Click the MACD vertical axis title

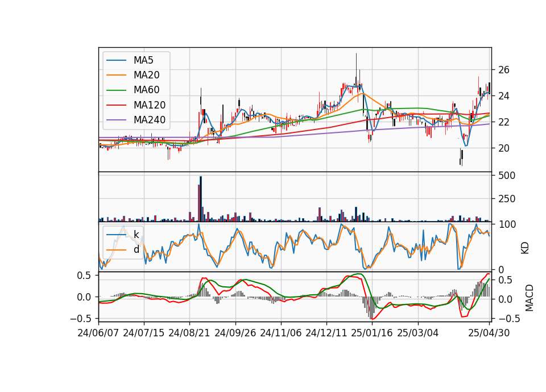tap(530, 298)
